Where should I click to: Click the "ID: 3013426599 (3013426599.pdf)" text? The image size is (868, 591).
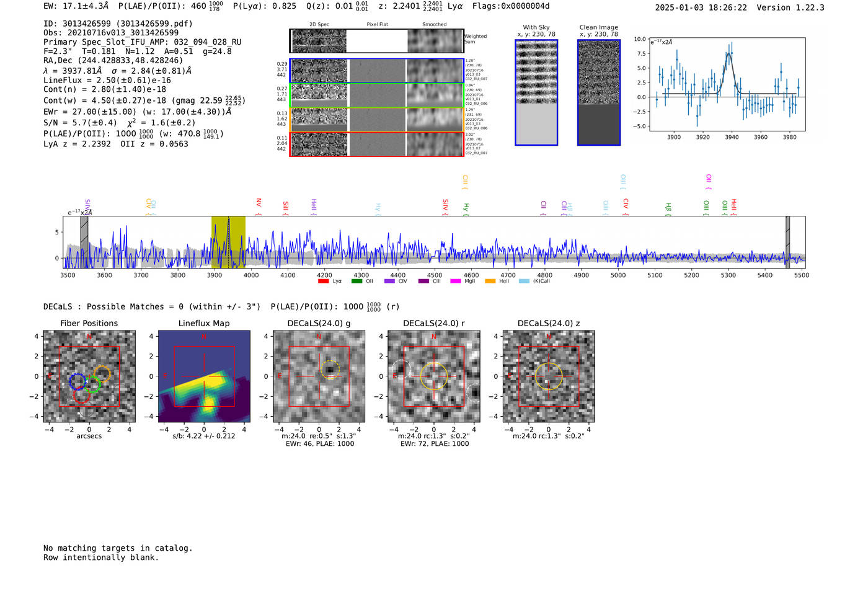[118, 24]
